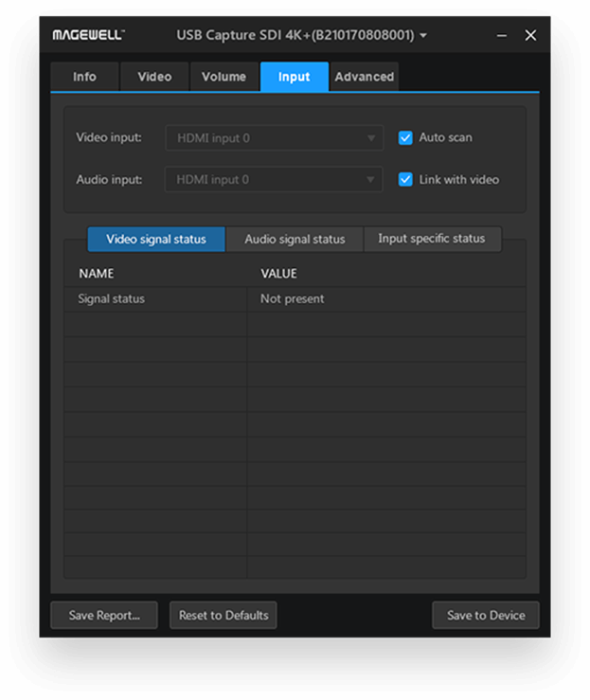Viewport: 590px width, 700px height.
Task: Show Input specific status
Action: pos(432,239)
